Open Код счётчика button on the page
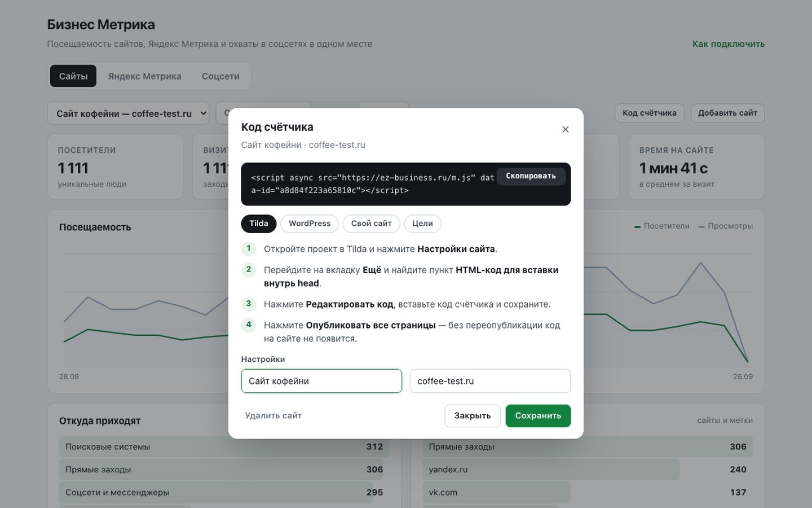The width and height of the screenshot is (812, 508). click(x=650, y=113)
